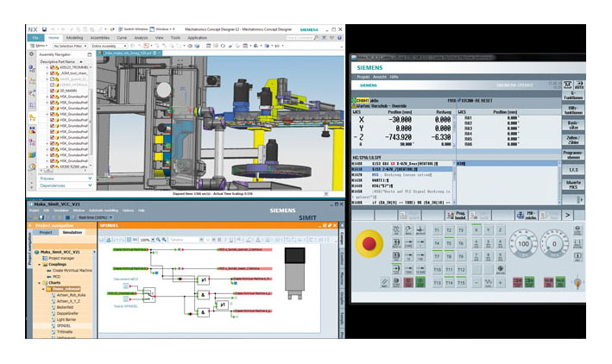This screenshot has width=612, height=364.
Task: Collapse the Charts tree node
Action: (40, 283)
